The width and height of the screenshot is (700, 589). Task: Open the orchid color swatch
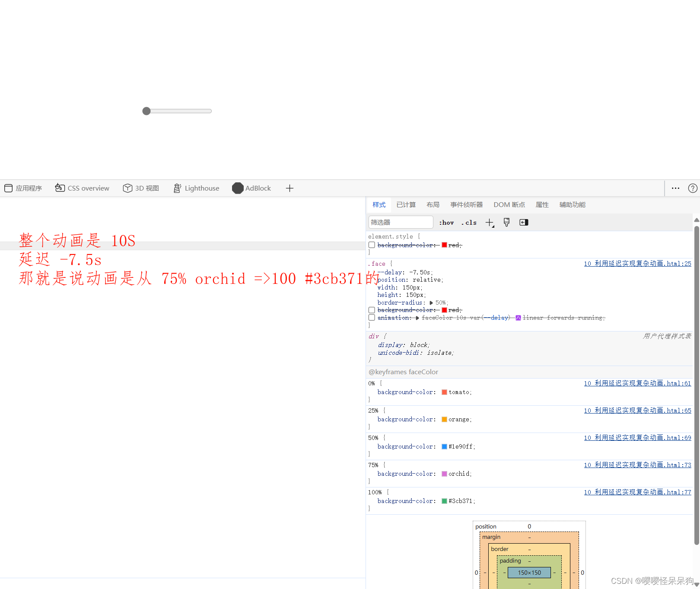(x=444, y=474)
